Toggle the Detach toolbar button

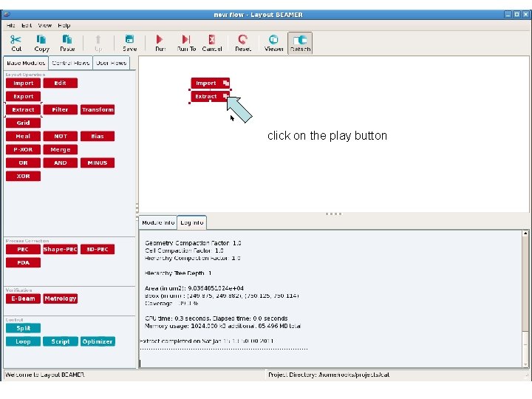click(x=300, y=43)
